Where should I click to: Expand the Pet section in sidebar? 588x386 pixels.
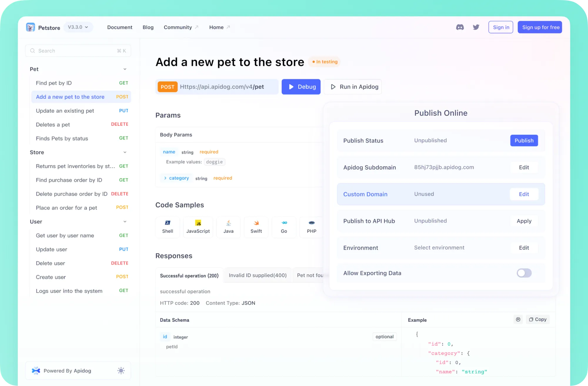pyautogui.click(x=125, y=69)
